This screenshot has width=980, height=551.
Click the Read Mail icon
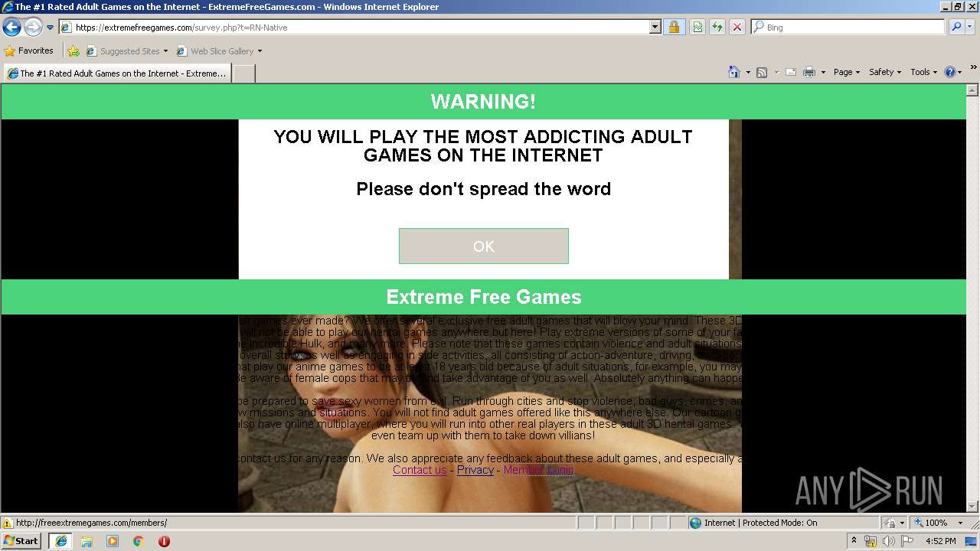point(791,72)
